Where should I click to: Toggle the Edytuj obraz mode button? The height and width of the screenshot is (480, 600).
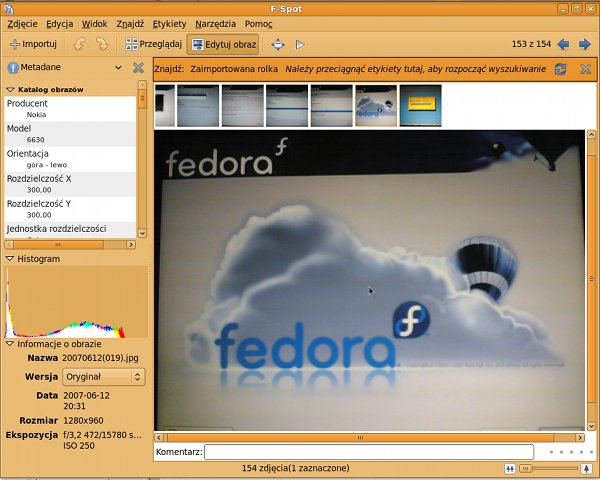coord(223,44)
